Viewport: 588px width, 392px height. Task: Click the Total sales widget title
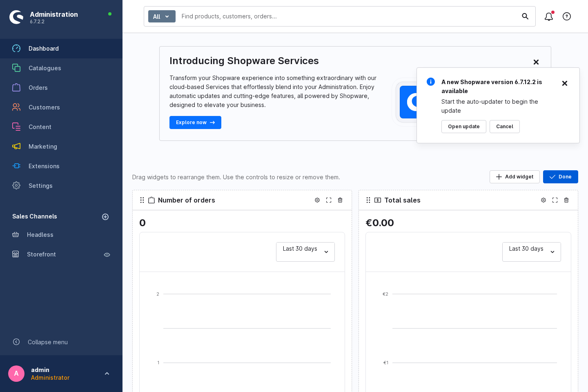[402, 200]
